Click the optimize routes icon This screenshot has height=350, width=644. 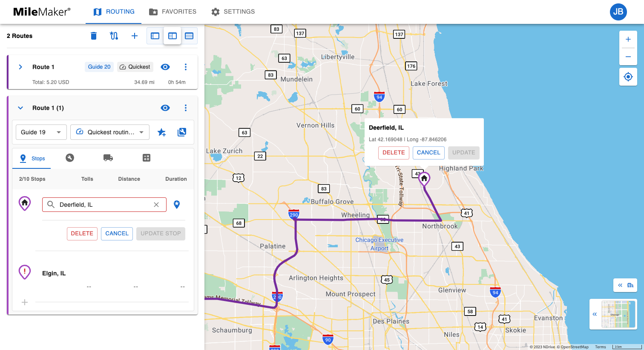(114, 36)
